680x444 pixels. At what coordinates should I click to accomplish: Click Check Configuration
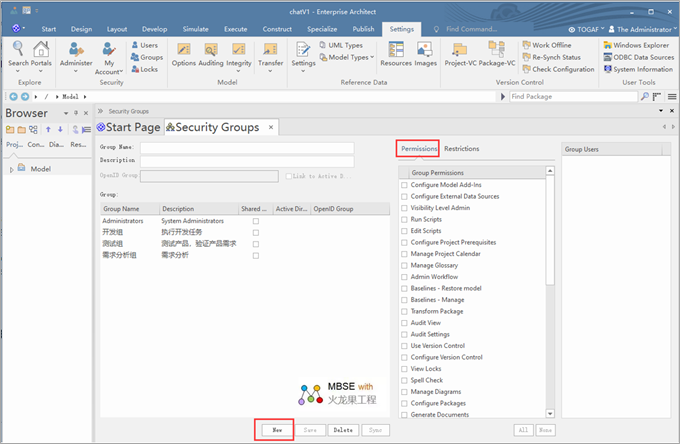click(x=559, y=69)
